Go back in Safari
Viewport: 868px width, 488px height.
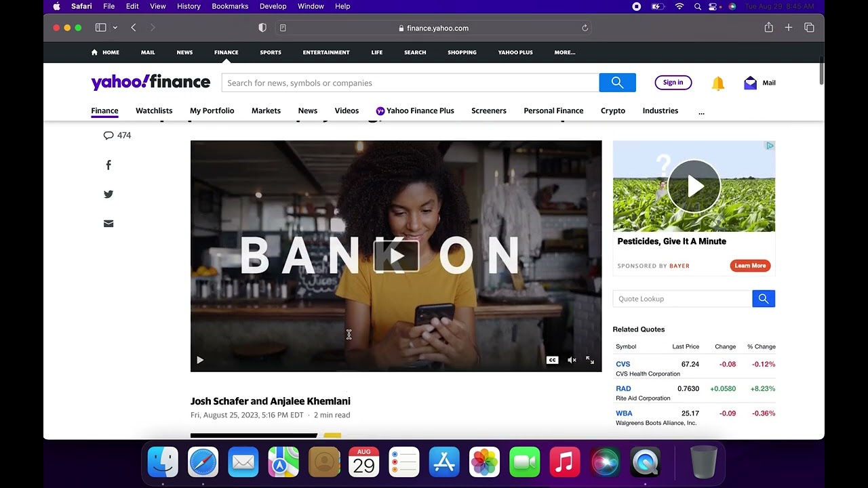(x=134, y=28)
